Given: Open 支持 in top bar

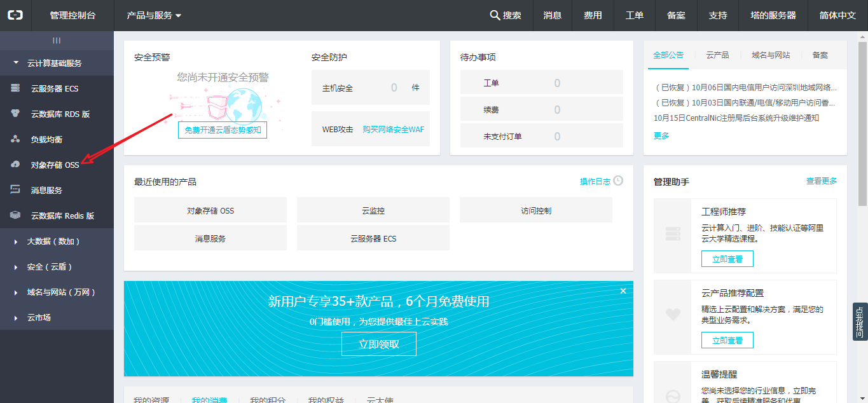Looking at the screenshot, I should (x=718, y=15).
